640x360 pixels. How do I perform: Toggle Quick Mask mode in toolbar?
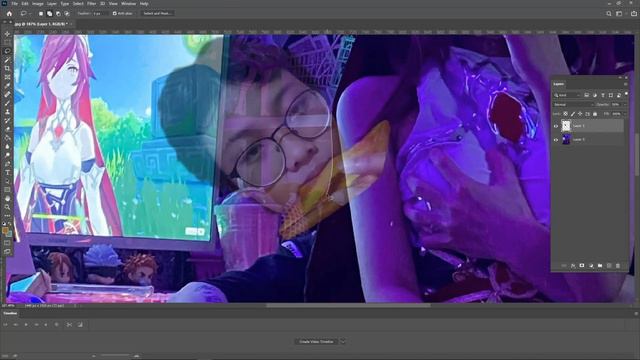[7, 242]
